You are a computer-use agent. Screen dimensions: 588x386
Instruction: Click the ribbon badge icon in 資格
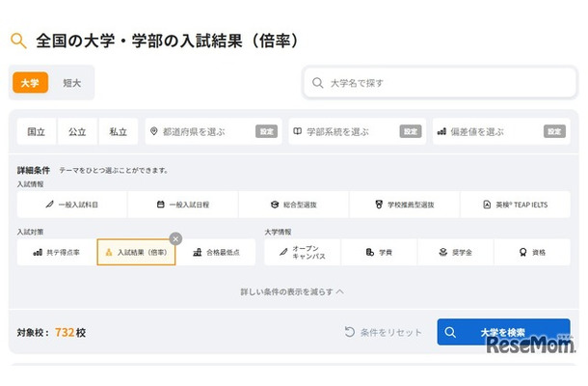pyautogui.click(x=522, y=252)
